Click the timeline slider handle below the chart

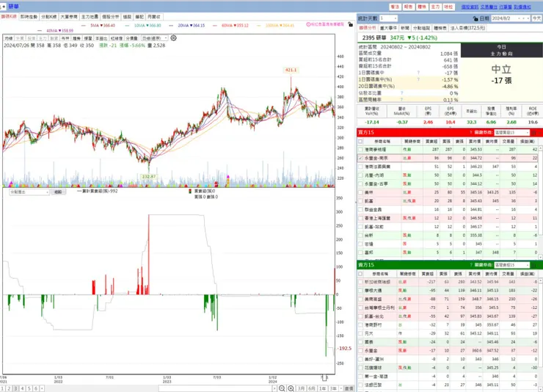(x=324, y=377)
